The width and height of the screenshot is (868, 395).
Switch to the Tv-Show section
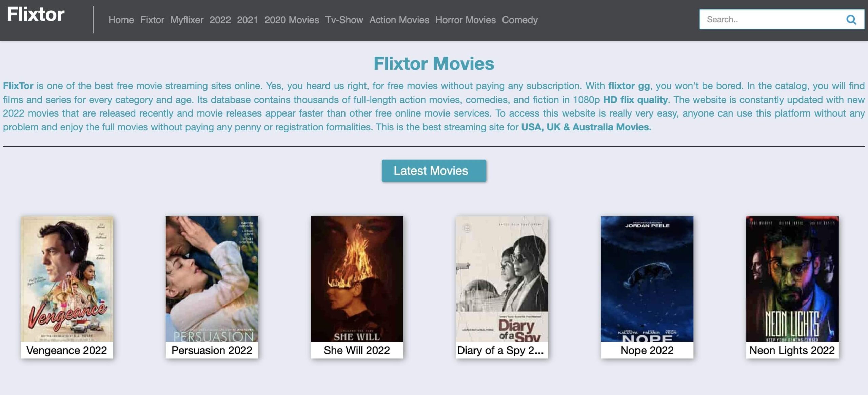click(x=344, y=20)
